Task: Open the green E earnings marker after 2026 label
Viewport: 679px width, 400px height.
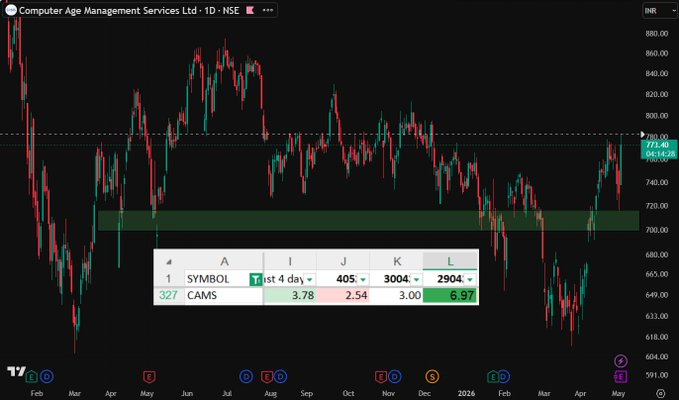Action: click(493, 377)
